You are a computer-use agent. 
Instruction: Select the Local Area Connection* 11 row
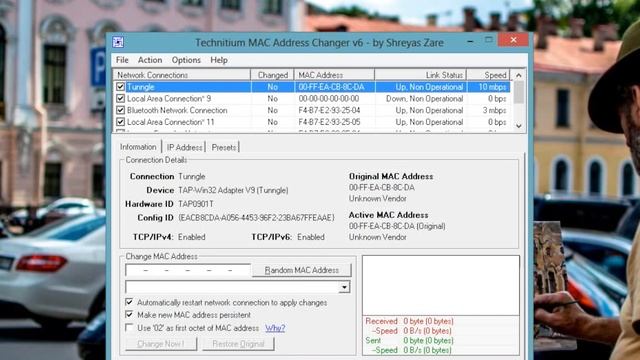pyautogui.click(x=312, y=122)
